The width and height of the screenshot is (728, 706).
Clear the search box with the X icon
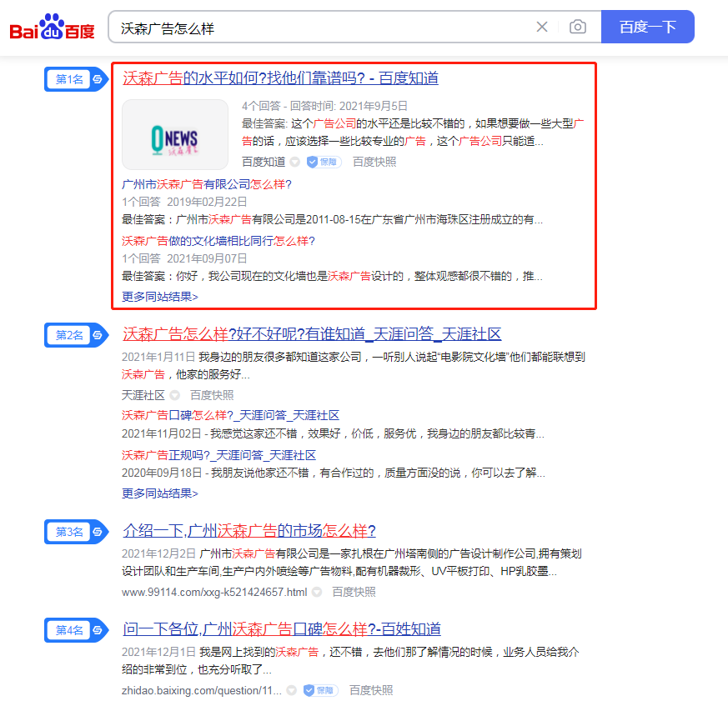[x=542, y=28]
